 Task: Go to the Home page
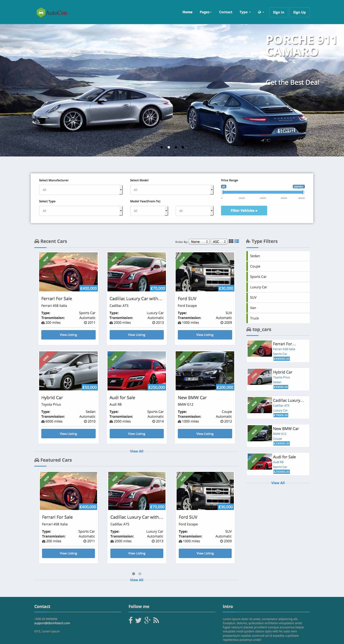tap(187, 12)
